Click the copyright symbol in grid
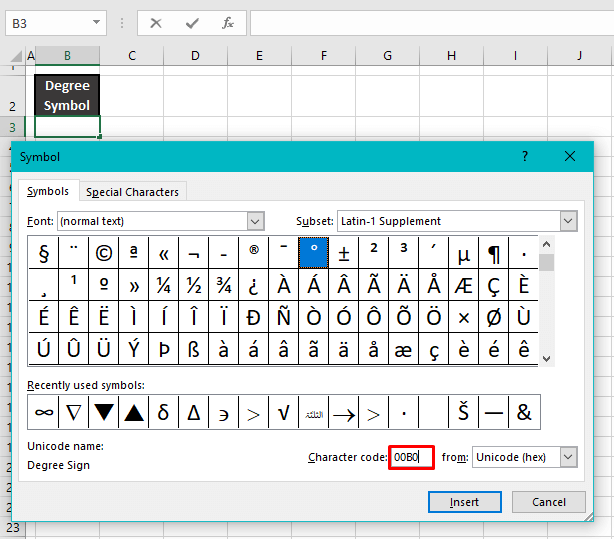 tap(103, 252)
